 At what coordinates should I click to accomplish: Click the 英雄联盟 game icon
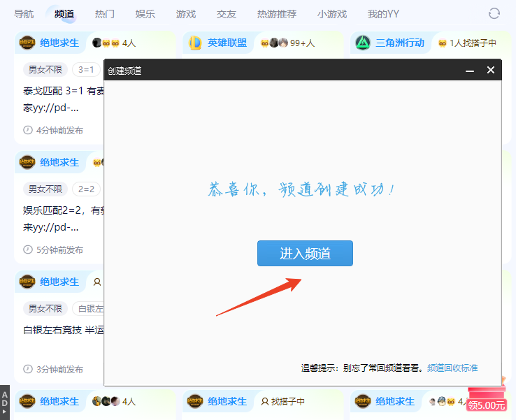click(x=195, y=43)
